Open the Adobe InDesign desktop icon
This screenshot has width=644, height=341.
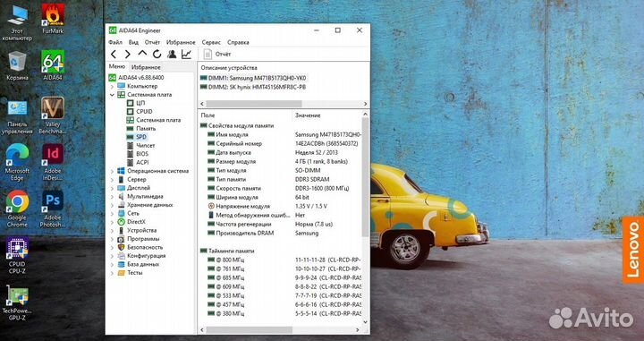click(x=53, y=163)
